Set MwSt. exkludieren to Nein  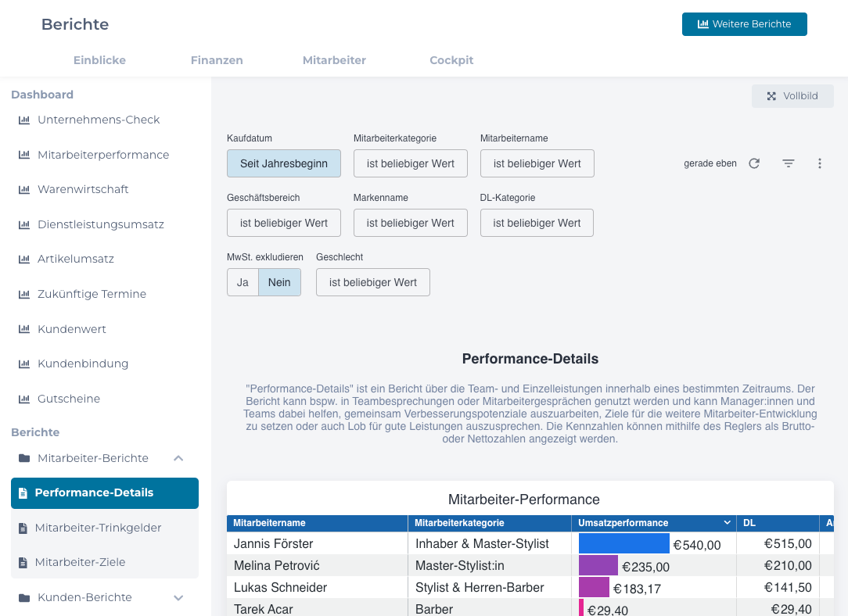tap(279, 282)
